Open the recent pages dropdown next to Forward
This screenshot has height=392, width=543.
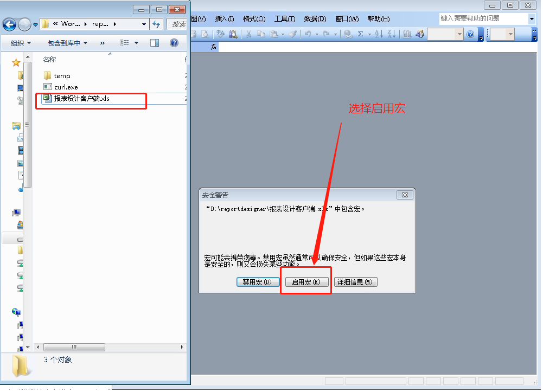[35, 24]
